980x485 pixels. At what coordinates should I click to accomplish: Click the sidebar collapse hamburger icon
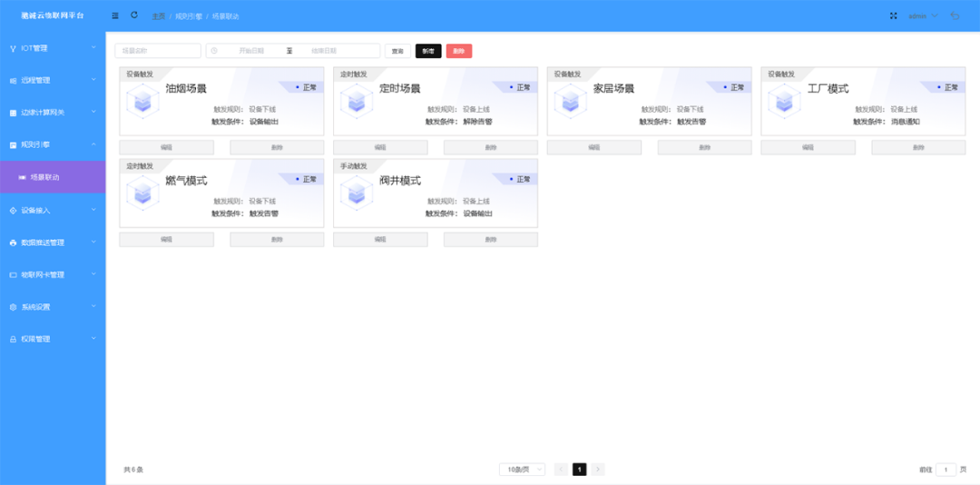115,15
